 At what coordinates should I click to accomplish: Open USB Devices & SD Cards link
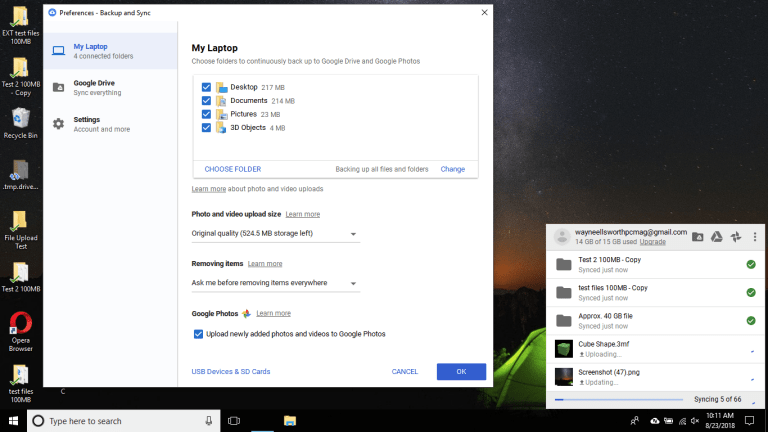pos(231,371)
